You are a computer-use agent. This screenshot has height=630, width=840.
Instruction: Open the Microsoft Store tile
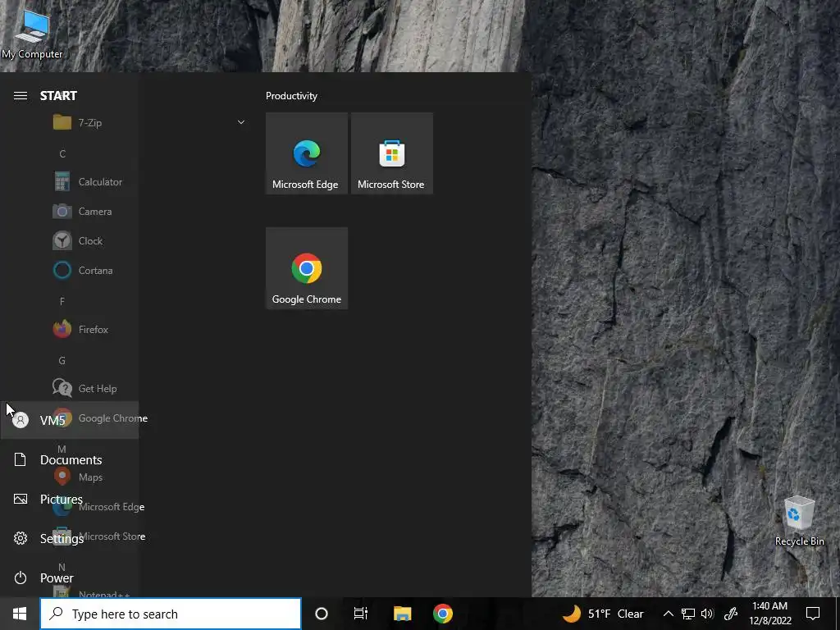(x=391, y=153)
